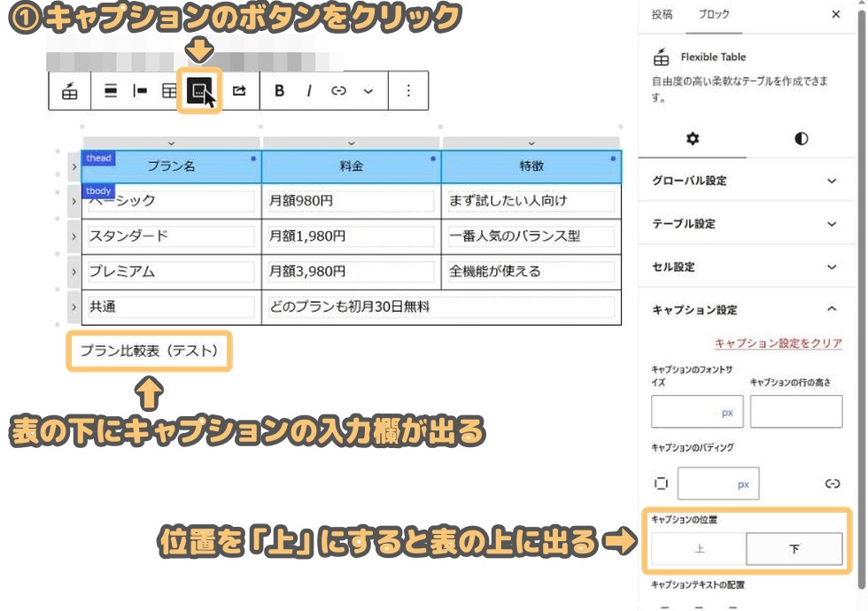Insert a link with the toolbar link icon
This screenshot has height=611, width=868.
tap(338, 90)
